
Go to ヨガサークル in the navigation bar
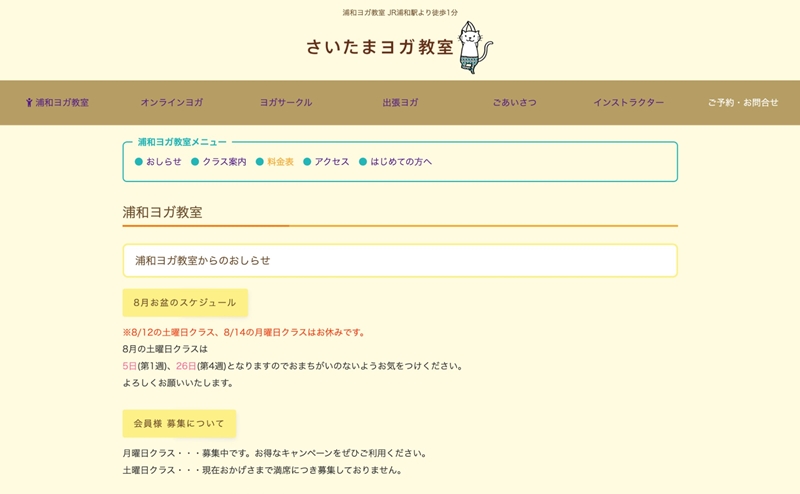(x=286, y=102)
